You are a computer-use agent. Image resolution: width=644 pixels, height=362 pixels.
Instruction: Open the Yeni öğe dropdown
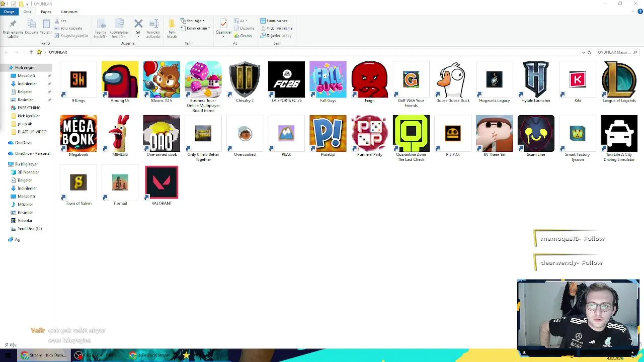(192, 21)
